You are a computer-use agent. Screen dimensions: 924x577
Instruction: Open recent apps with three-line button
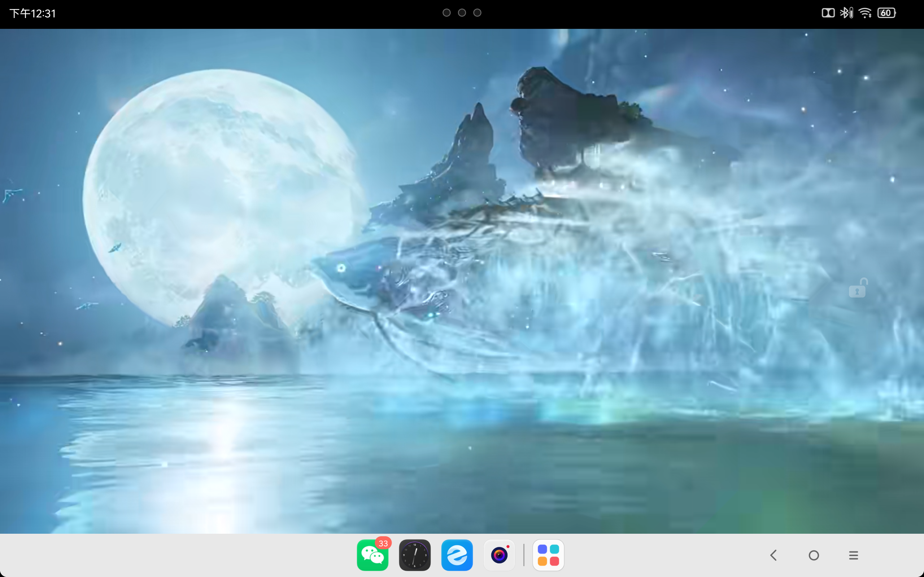coord(854,555)
